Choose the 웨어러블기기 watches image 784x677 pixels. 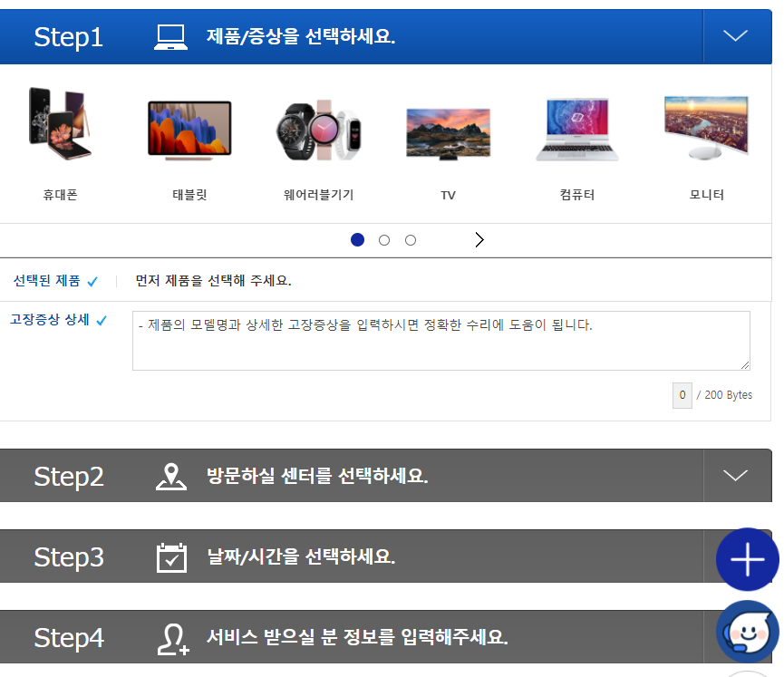(318, 130)
